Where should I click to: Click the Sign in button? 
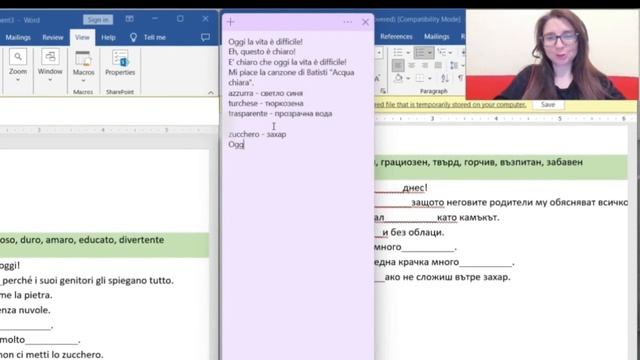click(x=98, y=19)
